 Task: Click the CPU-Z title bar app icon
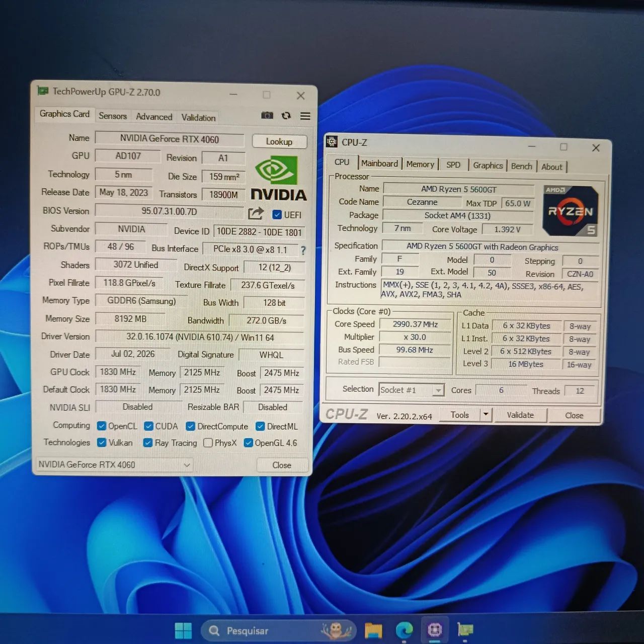pos(332,142)
